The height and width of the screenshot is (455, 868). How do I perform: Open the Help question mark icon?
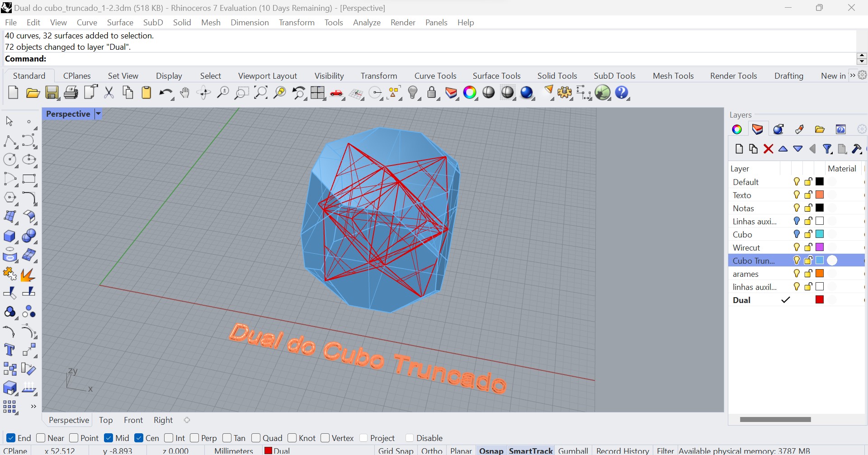click(622, 93)
